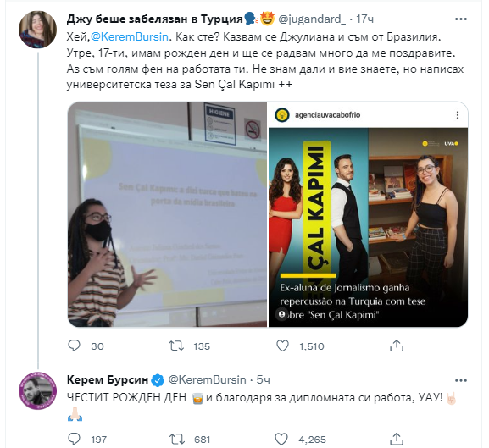This screenshot has height=448, width=489.
Task: Like the tweet with 1,510 likes
Action: (282, 346)
